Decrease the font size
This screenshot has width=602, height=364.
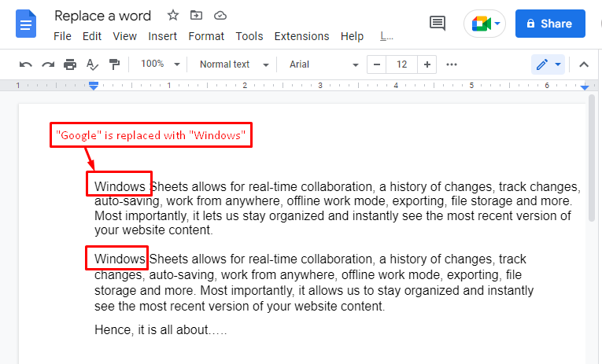click(x=377, y=64)
